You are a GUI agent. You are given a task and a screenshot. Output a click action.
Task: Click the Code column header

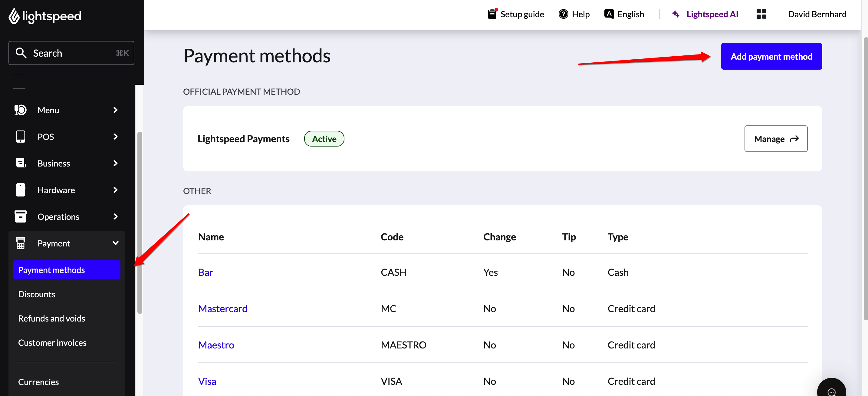392,236
